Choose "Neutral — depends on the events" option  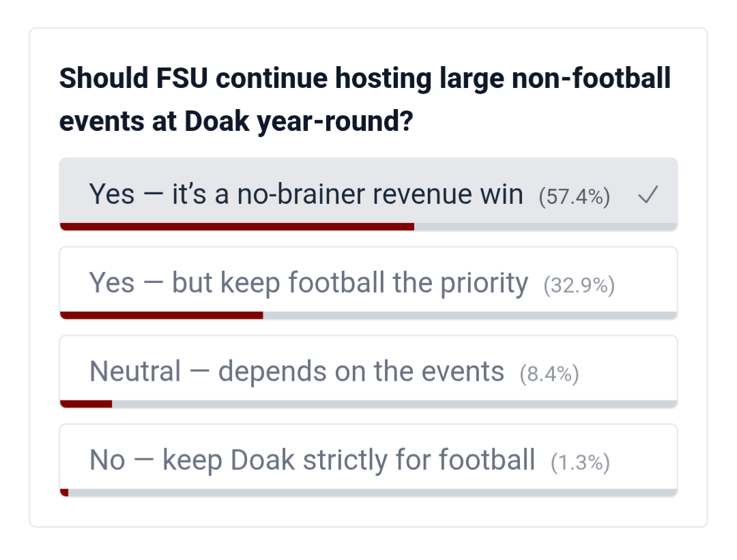pyautogui.click(x=297, y=372)
